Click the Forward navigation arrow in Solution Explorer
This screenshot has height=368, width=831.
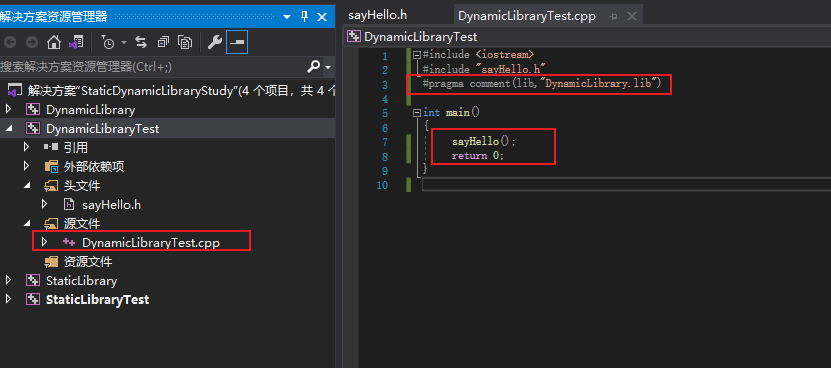(x=31, y=42)
